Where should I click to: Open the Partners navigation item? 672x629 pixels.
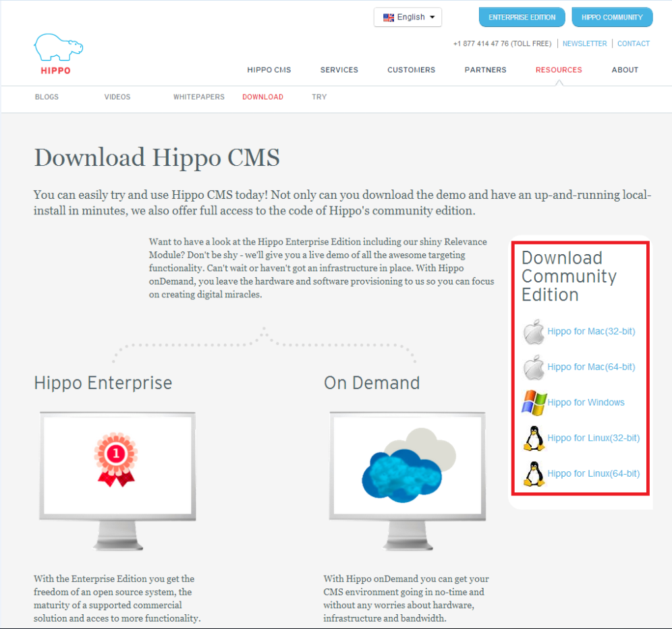point(485,70)
